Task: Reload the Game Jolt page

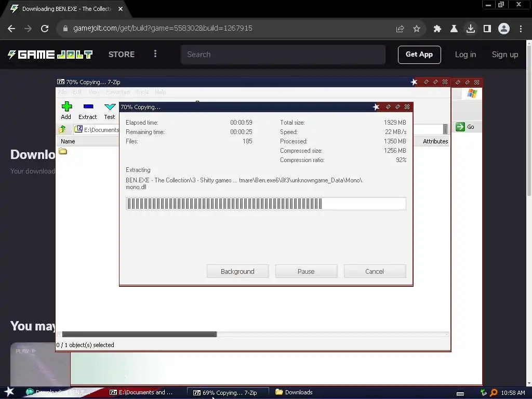Action: tap(45, 29)
